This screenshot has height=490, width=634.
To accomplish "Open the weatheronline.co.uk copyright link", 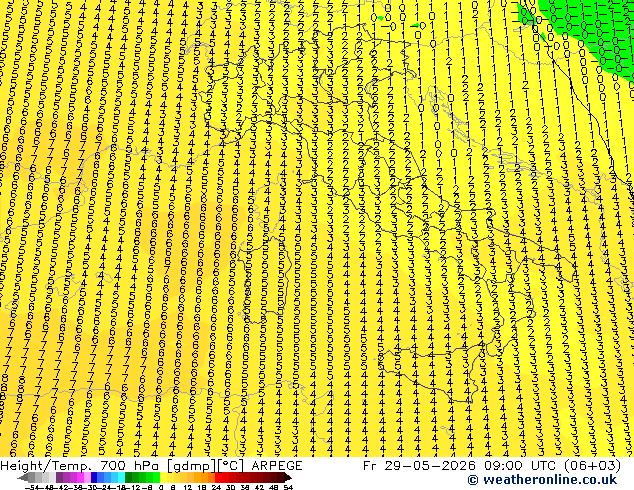I will (x=542, y=480).
